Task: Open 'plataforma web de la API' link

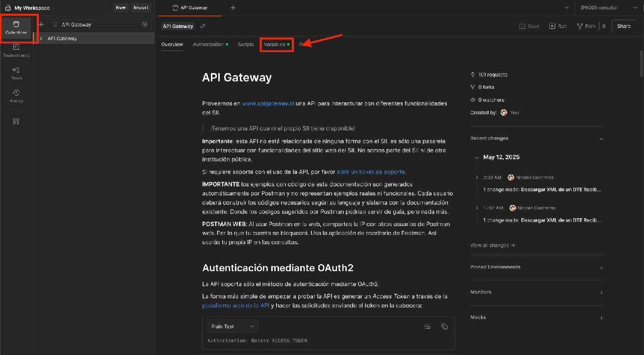Action: point(236,305)
